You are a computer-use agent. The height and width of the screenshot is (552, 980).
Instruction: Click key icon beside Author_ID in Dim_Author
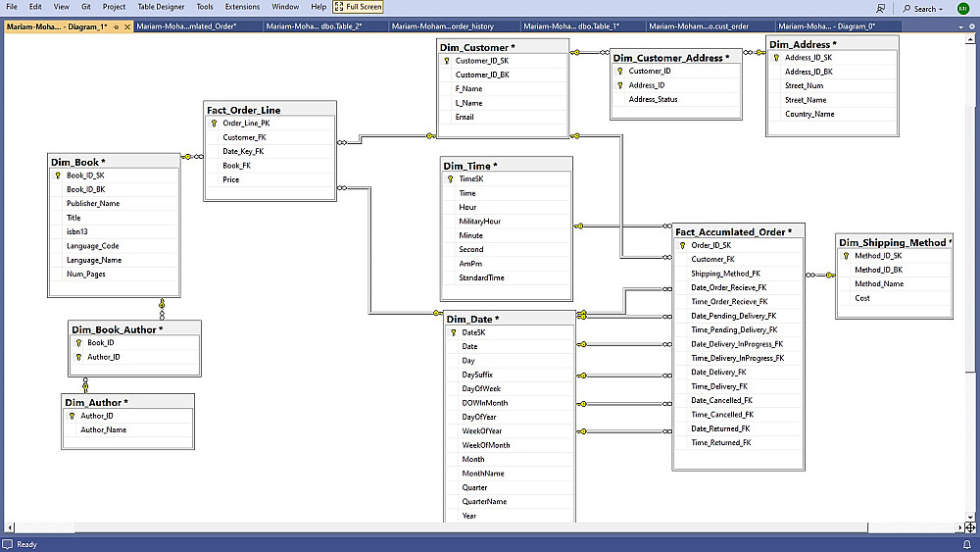(72, 416)
